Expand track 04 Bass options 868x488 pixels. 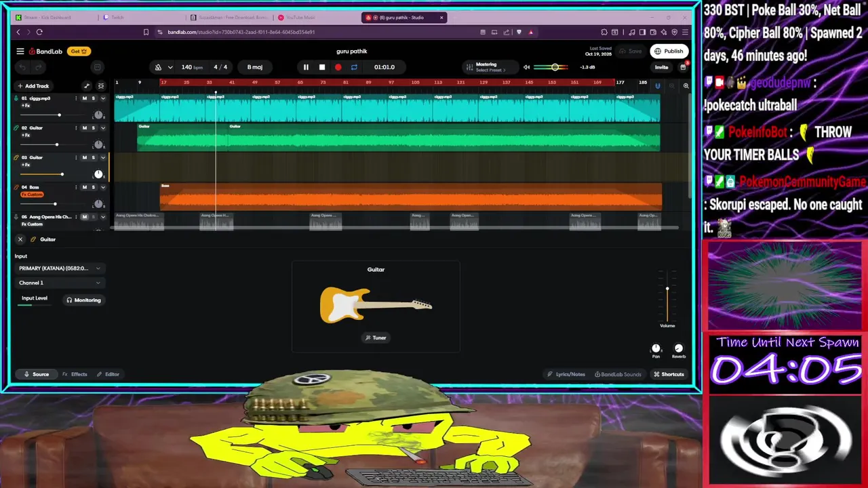103,187
